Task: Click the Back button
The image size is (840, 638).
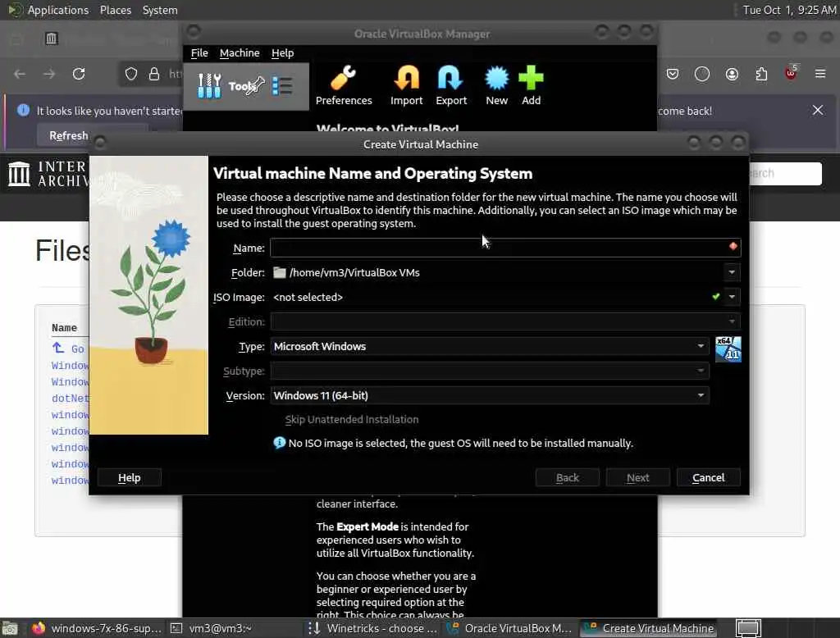Action: (568, 477)
